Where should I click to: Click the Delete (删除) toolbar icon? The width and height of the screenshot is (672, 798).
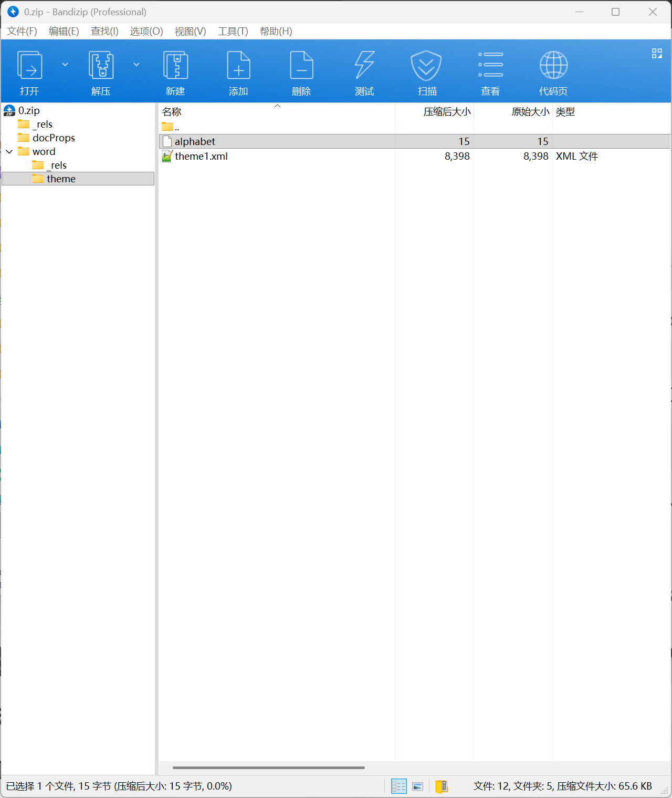pos(301,66)
